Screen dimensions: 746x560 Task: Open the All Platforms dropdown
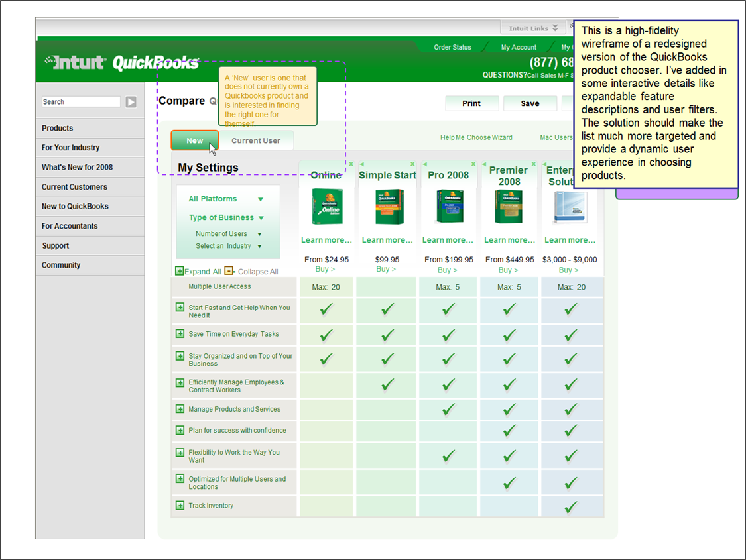click(x=261, y=199)
